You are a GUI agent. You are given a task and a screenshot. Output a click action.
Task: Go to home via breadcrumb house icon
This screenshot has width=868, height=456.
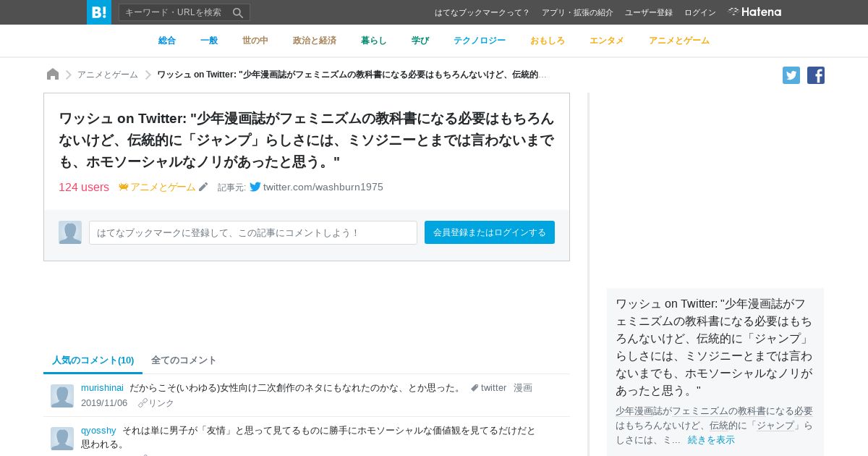click(x=53, y=75)
